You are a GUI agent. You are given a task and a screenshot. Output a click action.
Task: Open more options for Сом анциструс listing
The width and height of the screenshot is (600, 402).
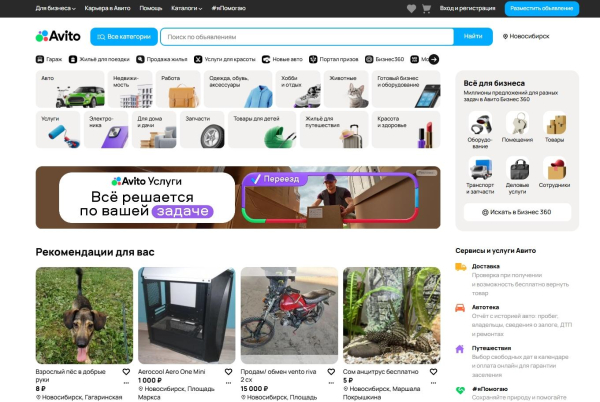click(434, 383)
